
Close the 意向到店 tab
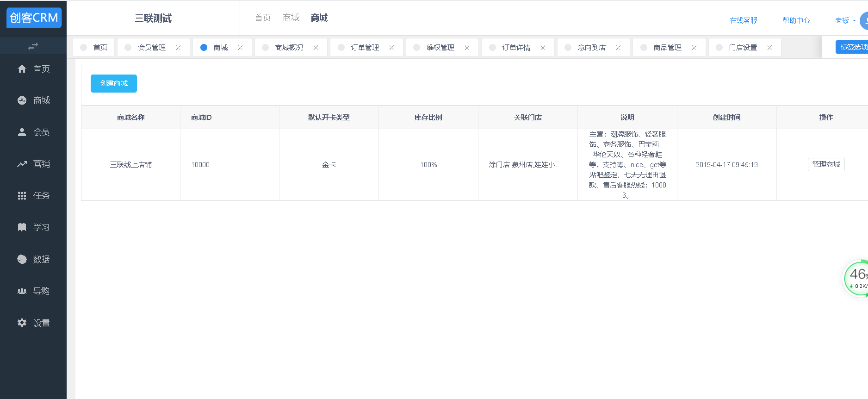point(618,48)
